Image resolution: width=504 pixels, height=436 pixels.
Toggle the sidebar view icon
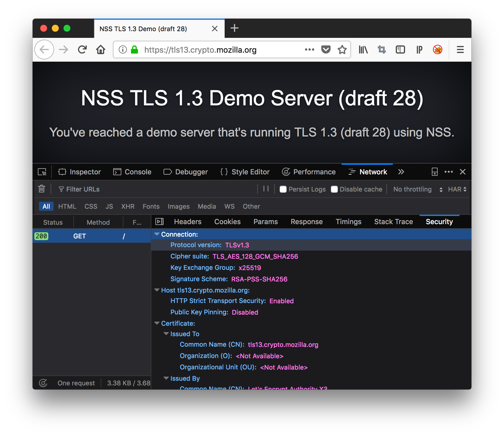point(400,50)
